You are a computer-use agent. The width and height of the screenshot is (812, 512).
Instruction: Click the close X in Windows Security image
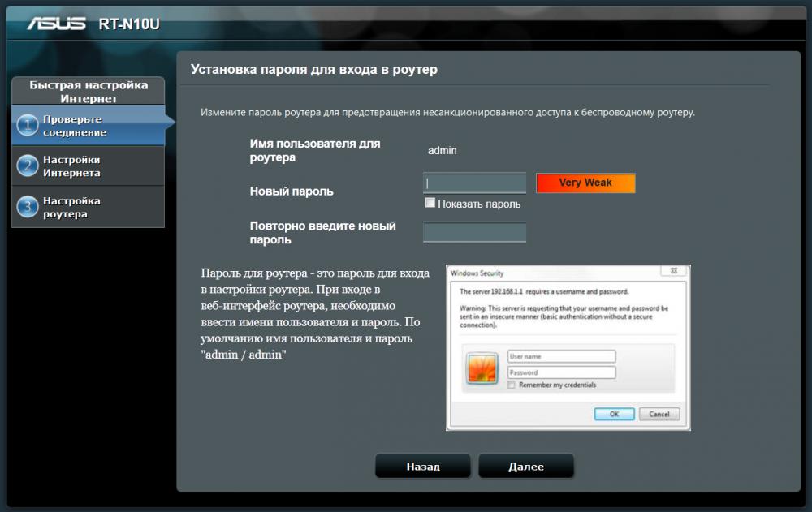[x=673, y=271]
